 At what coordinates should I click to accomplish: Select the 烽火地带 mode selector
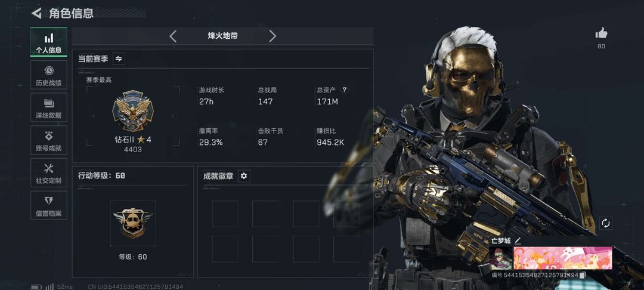click(222, 36)
